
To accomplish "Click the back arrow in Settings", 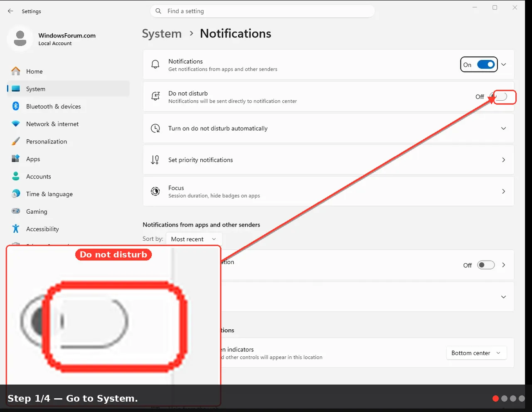I will tap(10, 11).
